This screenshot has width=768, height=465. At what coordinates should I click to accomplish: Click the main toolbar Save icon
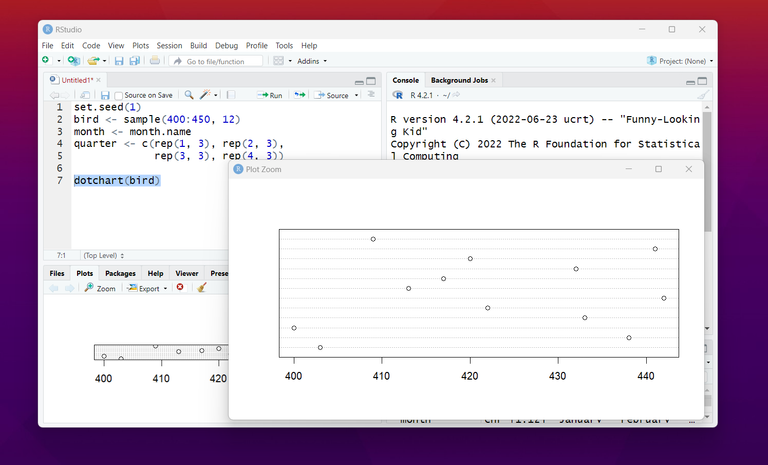click(119, 61)
